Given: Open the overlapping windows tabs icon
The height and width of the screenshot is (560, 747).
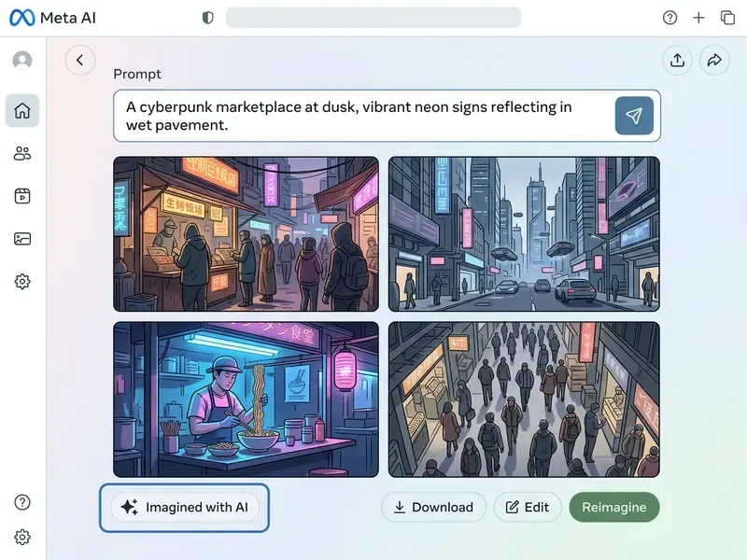Looking at the screenshot, I should 727,18.
